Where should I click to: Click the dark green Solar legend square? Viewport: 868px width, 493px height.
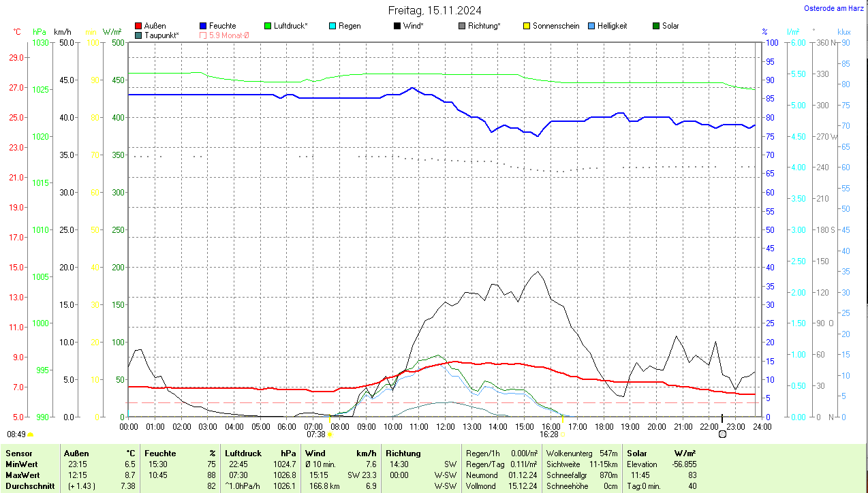click(x=656, y=27)
